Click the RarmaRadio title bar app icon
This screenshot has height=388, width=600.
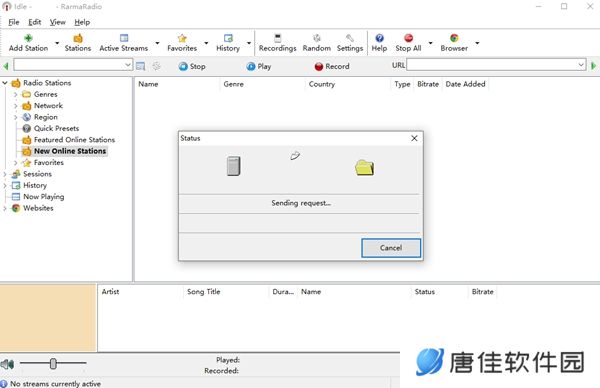(x=7, y=7)
